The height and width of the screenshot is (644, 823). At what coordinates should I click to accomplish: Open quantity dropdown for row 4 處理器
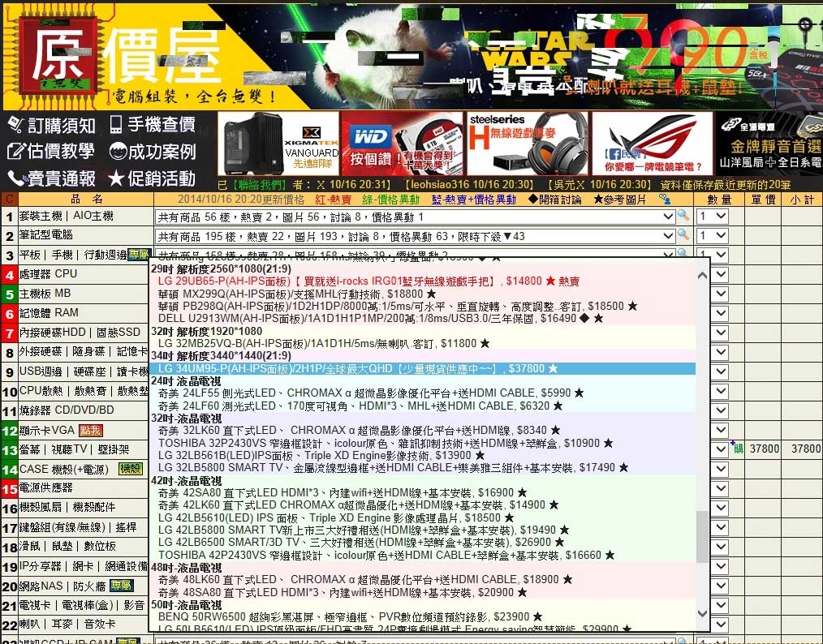point(720,274)
